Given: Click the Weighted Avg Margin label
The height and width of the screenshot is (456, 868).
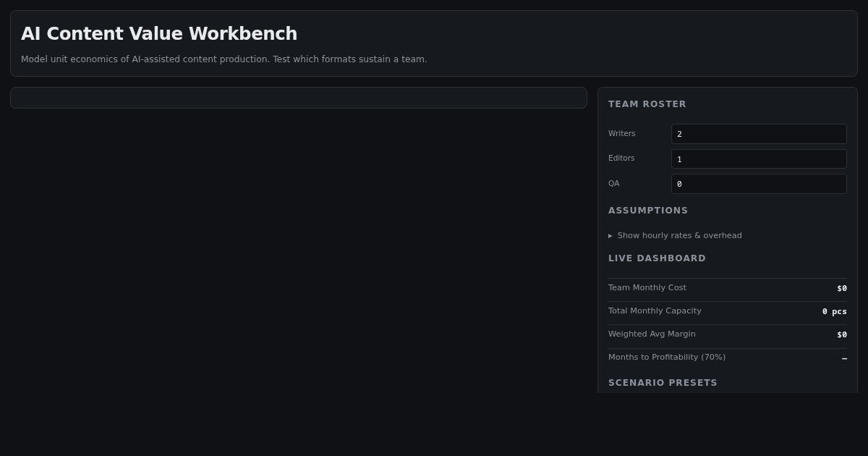Looking at the screenshot, I should 652,334.
